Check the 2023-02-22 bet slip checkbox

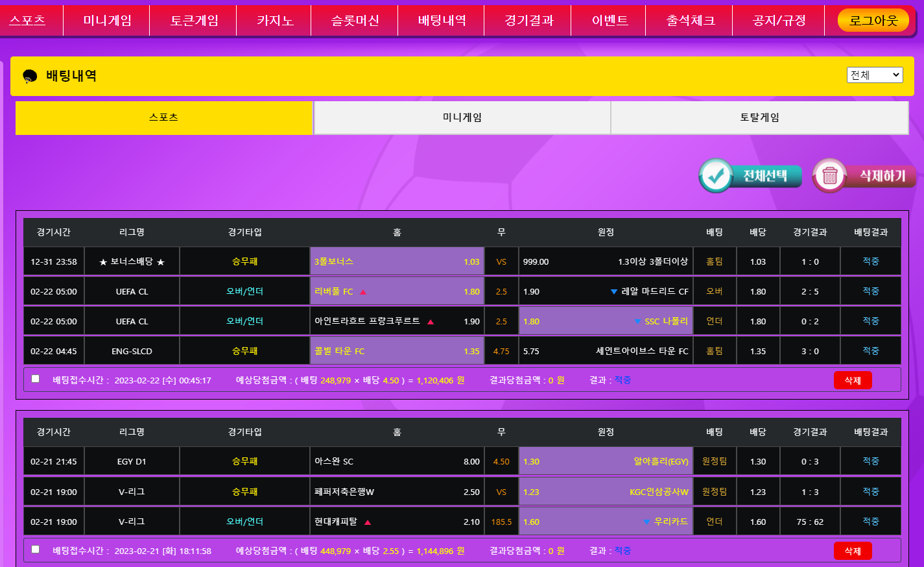[36, 379]
